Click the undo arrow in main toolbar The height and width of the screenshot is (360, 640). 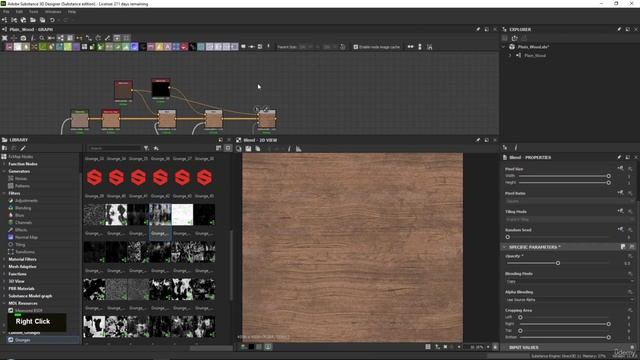coord(52,20)
